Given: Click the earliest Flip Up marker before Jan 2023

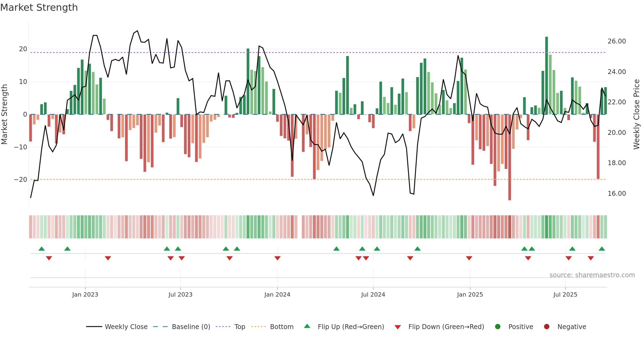Looking at the screenshot, I should [x=42, y=249].
